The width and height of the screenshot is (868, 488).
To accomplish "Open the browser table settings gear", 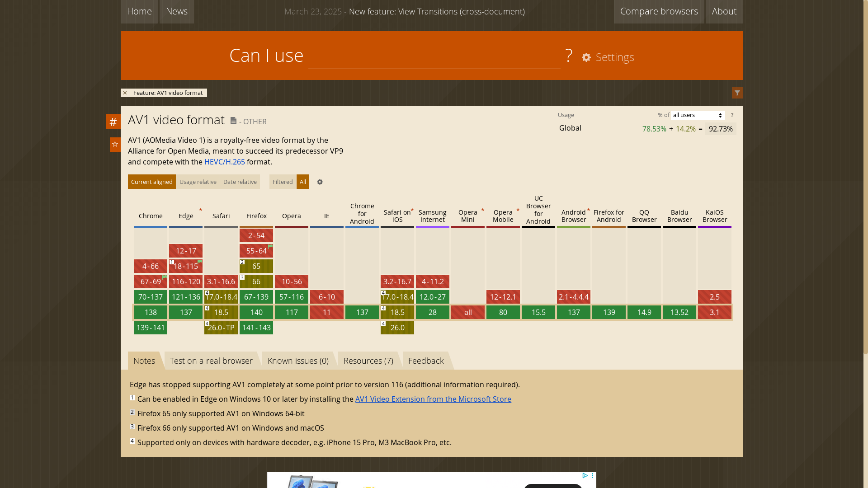I will [x=320, y=182].
